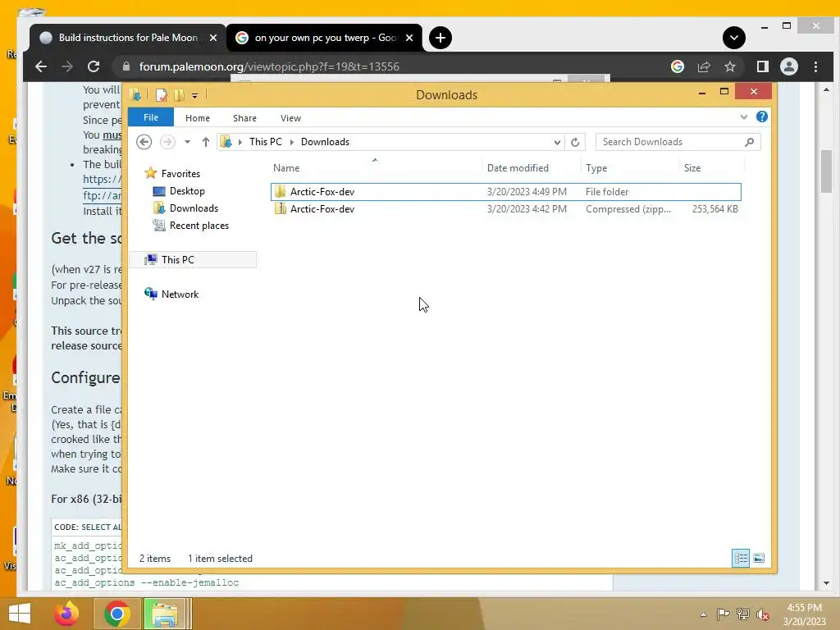
Task: Go forward in Explorer
Action: point(167,142)
